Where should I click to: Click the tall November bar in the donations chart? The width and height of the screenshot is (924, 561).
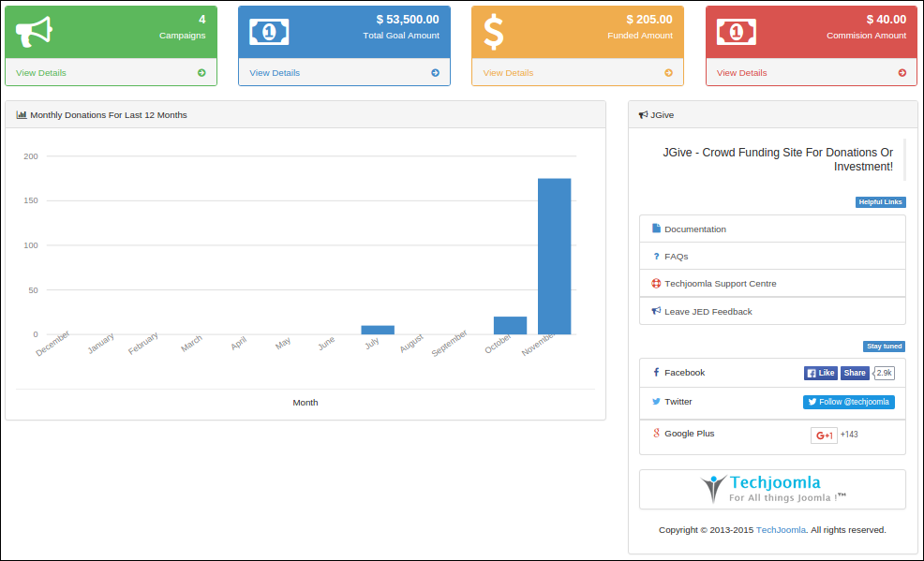click(x=555, y=253)
